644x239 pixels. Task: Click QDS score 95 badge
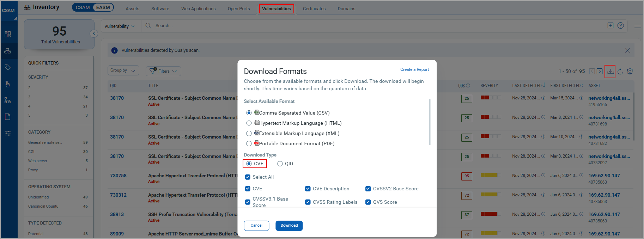pos(467,176)
